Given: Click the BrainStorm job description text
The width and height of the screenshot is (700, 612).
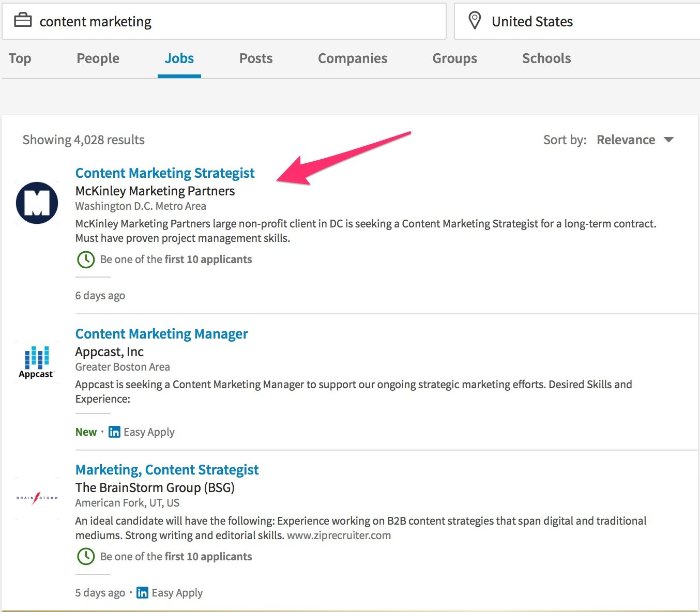Looking at the screenshot, I should [x=361, y=528].
